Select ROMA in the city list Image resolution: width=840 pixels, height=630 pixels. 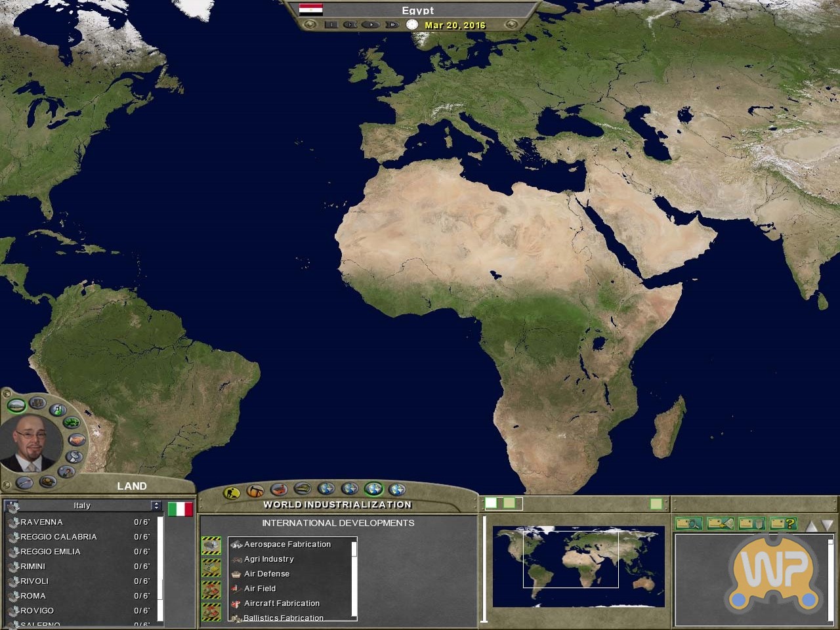pyautogui.click(x=33, y=596)
